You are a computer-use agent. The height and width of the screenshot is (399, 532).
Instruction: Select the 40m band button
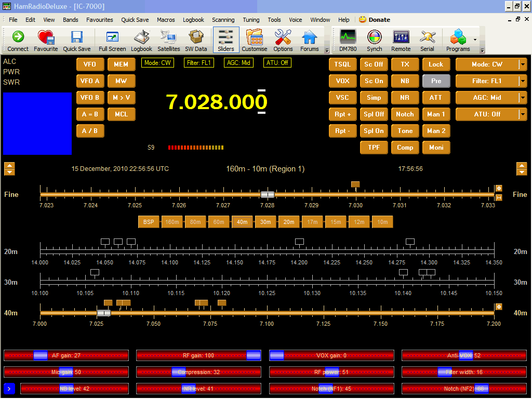pyautogui.click(x=242, y=222)
